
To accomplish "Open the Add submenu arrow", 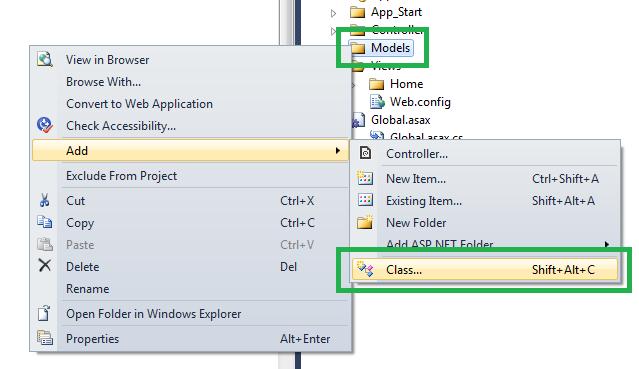I will [337, 150].
